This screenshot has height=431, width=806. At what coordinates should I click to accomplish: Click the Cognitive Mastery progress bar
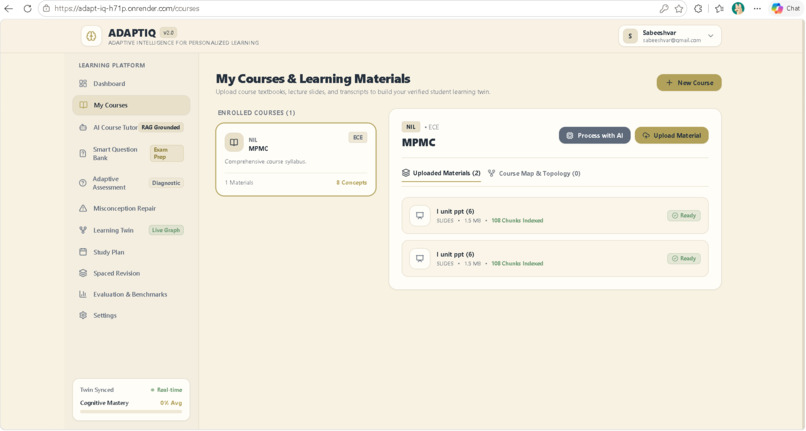(131, 411)
